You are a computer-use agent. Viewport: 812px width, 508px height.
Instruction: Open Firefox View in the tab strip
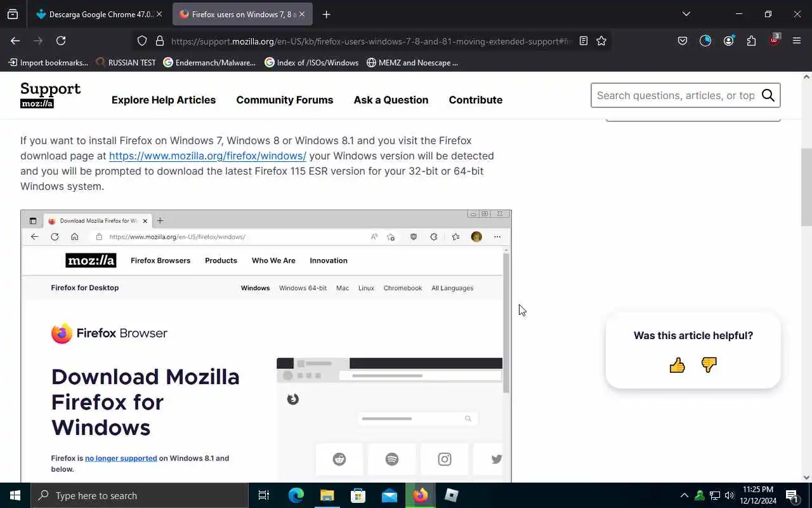[13, 14]
